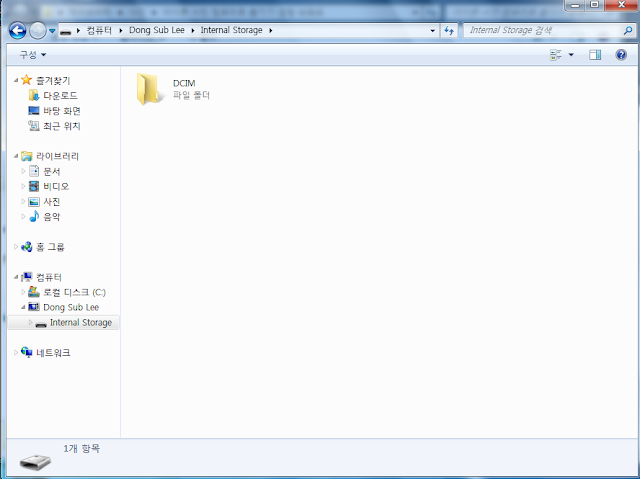Select 다운로드 in favorites
Viewport: 640px width, 479px height.
pyautogui.click(x=59, y=95)
